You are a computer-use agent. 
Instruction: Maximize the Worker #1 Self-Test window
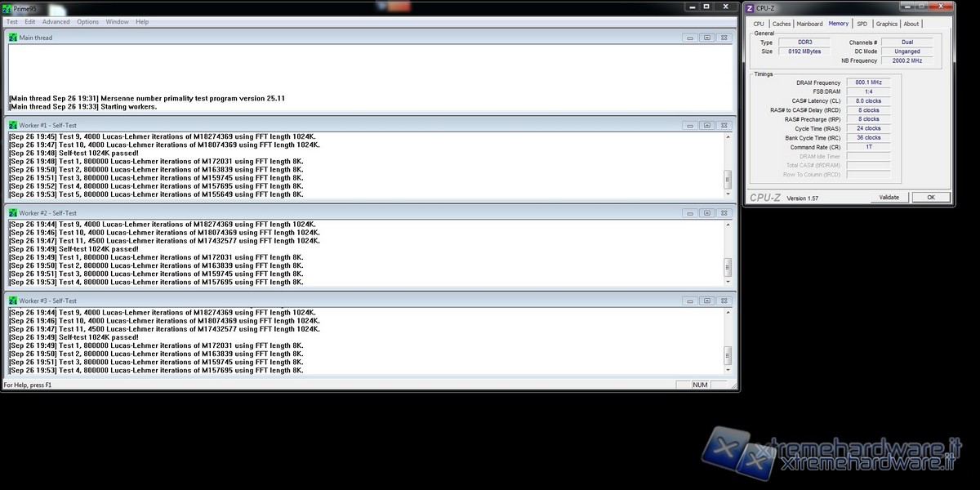(706, 126)
